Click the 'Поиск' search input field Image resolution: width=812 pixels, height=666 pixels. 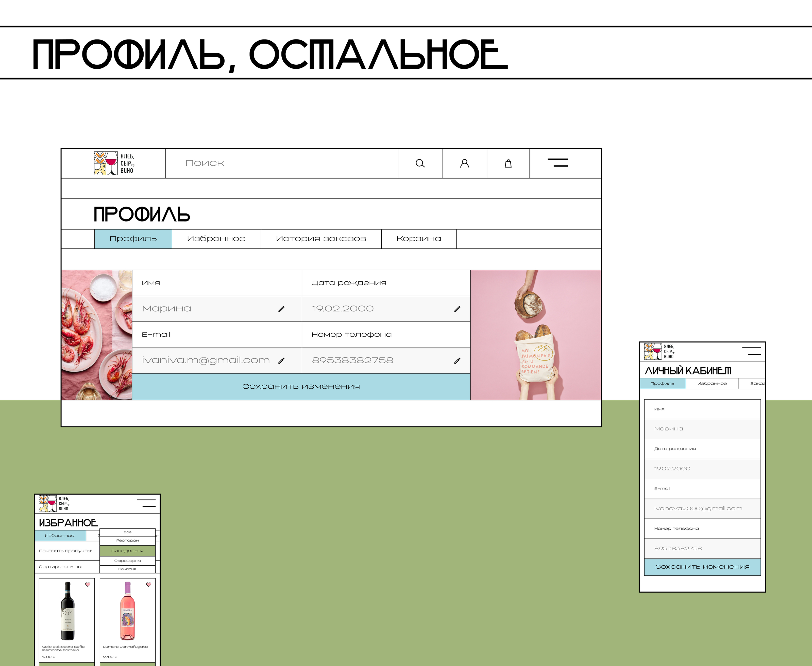coord(281,164)
